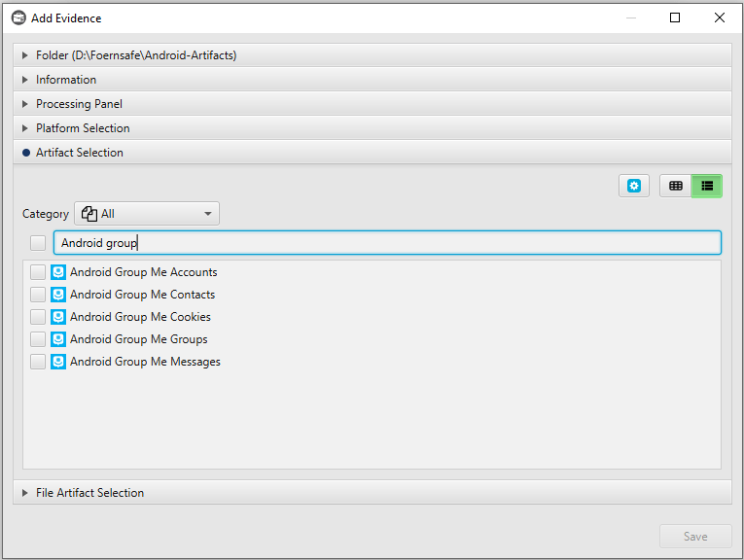Expand the Processing Panel section
744x560 pixels.
pyautogui.click(x=372, y=104)
